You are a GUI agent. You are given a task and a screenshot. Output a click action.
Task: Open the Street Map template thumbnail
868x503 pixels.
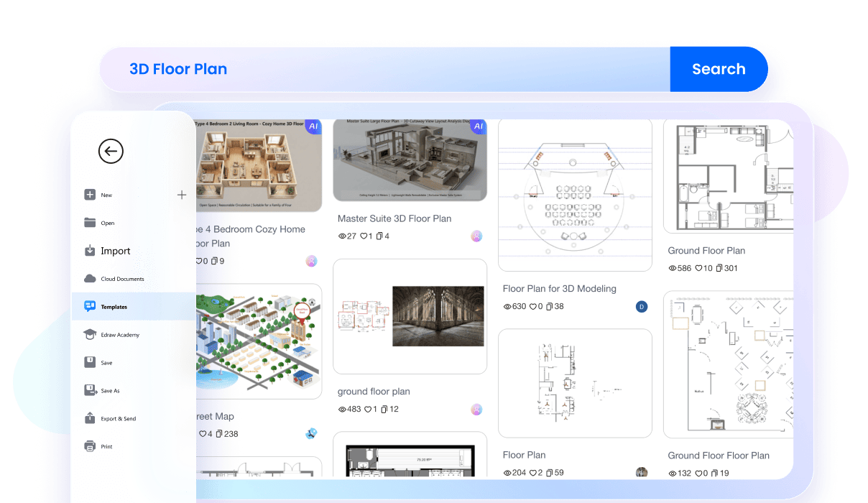[259, 341]
